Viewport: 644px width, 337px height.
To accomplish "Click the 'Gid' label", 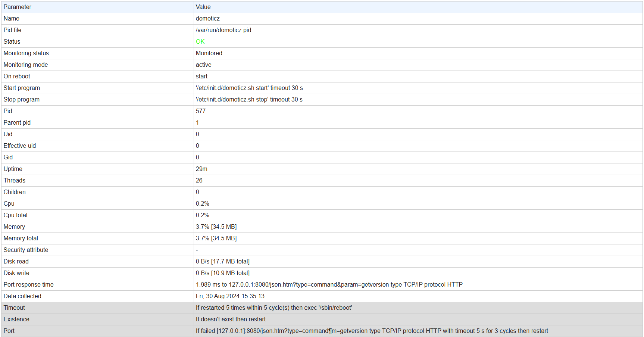I will pos(8,157).
